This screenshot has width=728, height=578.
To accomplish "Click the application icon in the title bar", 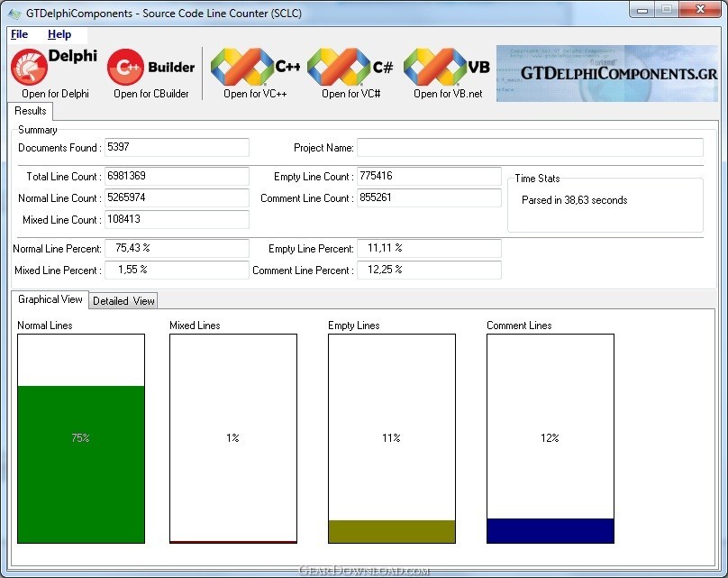I will 14,13.
